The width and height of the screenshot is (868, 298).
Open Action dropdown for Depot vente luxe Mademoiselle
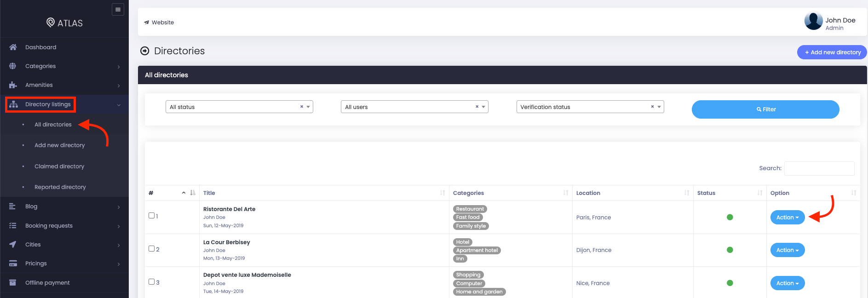(x=788, y=283)
